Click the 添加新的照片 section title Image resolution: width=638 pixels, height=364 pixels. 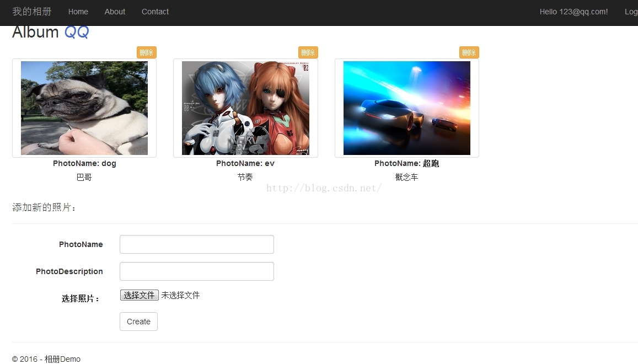[44, 207]
